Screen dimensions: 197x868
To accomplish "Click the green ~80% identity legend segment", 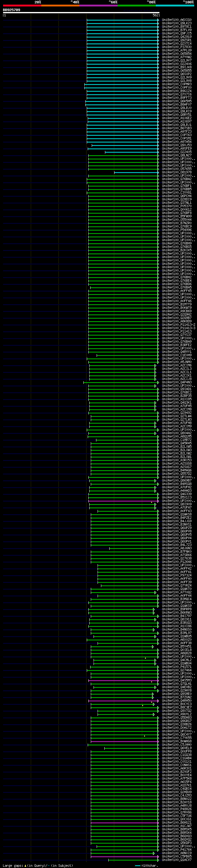I will 137,6.
